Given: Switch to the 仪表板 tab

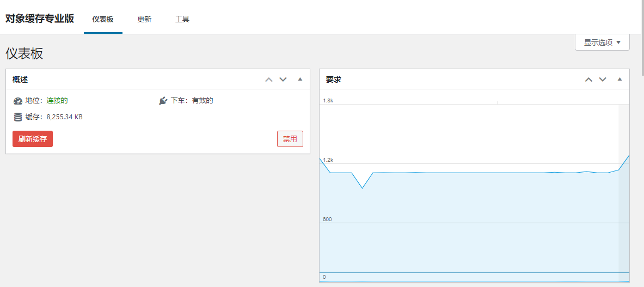Looking at the screenshot, I should point(103,19).
